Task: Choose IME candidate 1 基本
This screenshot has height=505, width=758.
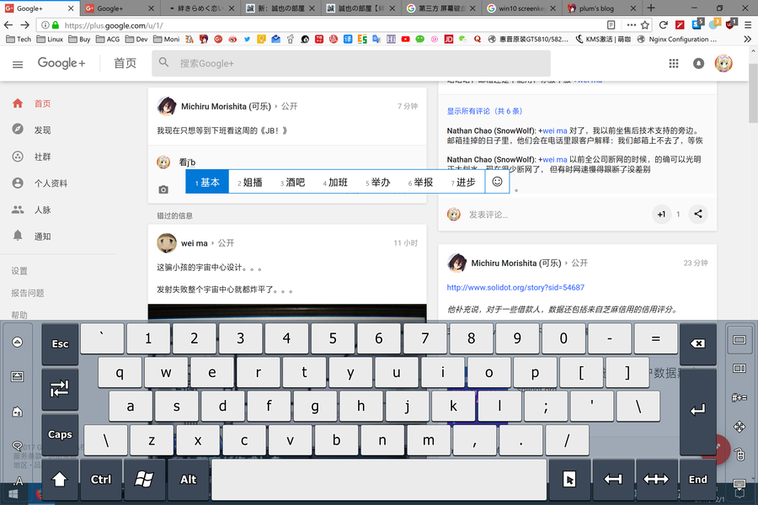Action: click(207, 182)
